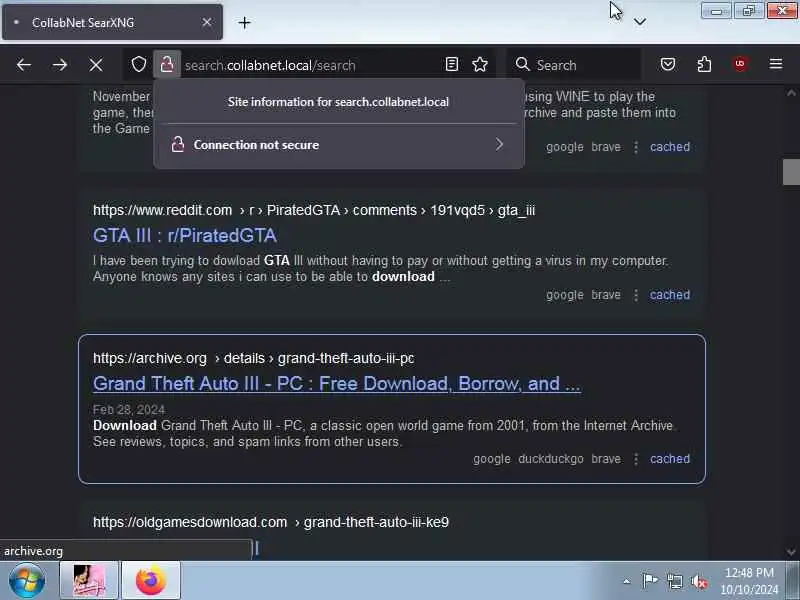The width and height of the screenshot is (800, 600).
Task: Expand Connection not secure details
Action: coord(338,145)
